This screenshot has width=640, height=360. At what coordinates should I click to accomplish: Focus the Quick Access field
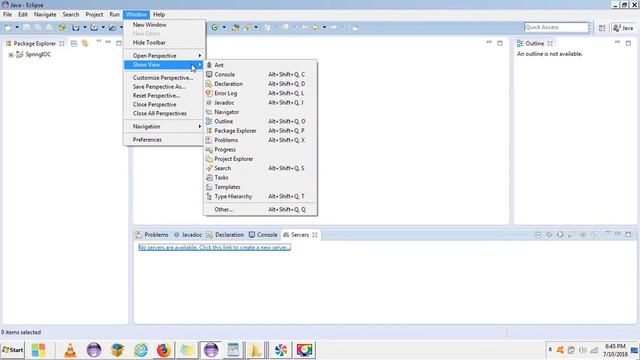point(556,27)
